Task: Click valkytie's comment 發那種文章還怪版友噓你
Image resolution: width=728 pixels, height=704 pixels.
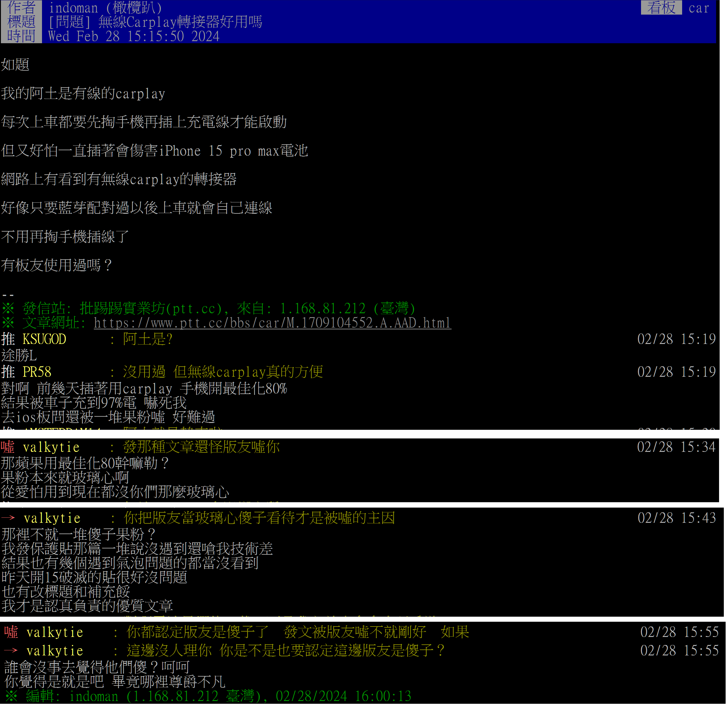Action: click(x=201, y=447)
